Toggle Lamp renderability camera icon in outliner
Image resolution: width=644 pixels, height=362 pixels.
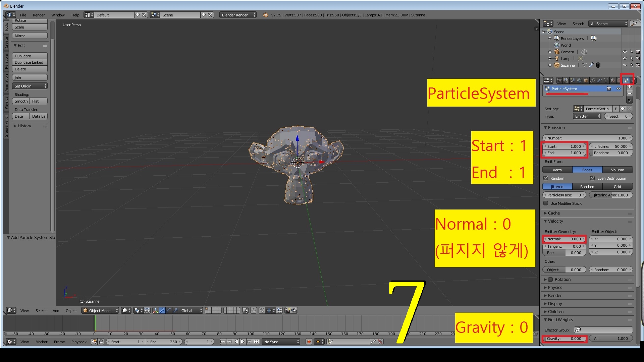click(x=638, y=58)
